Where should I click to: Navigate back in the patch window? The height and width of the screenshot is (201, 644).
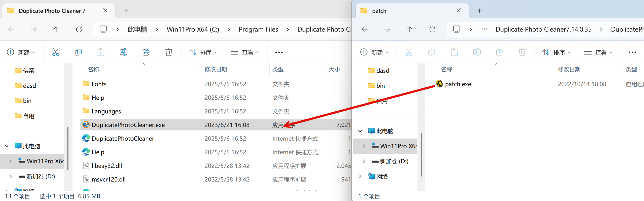(365, 29)
